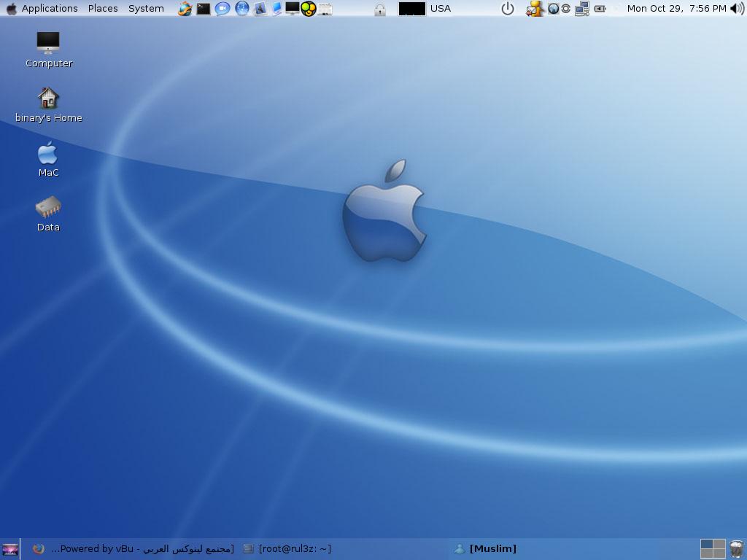Open the Applications menu
Image resolution: width=747 pixels, height=560 pixels.
(x=50, y=9)
